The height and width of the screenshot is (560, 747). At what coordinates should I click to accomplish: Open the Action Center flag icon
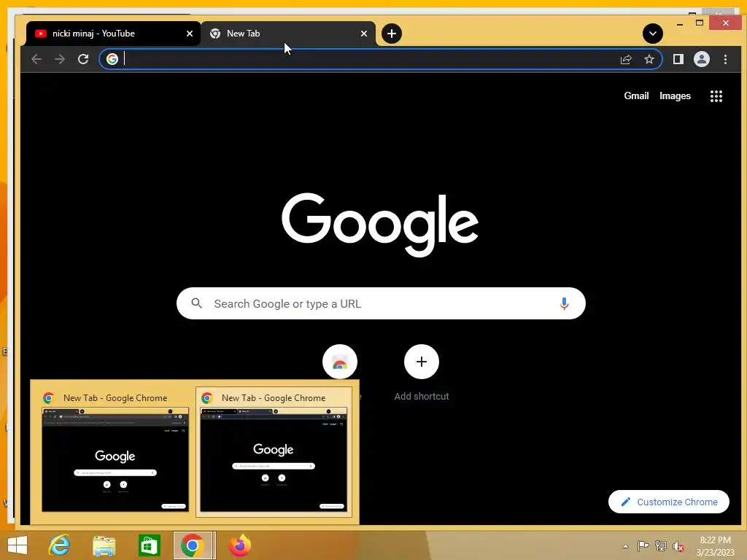click(643, 546)
